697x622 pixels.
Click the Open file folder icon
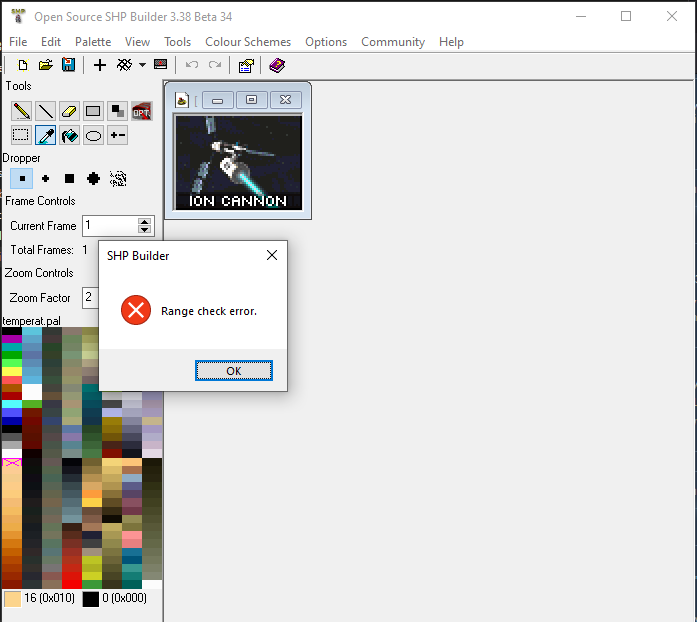[46, 65]
